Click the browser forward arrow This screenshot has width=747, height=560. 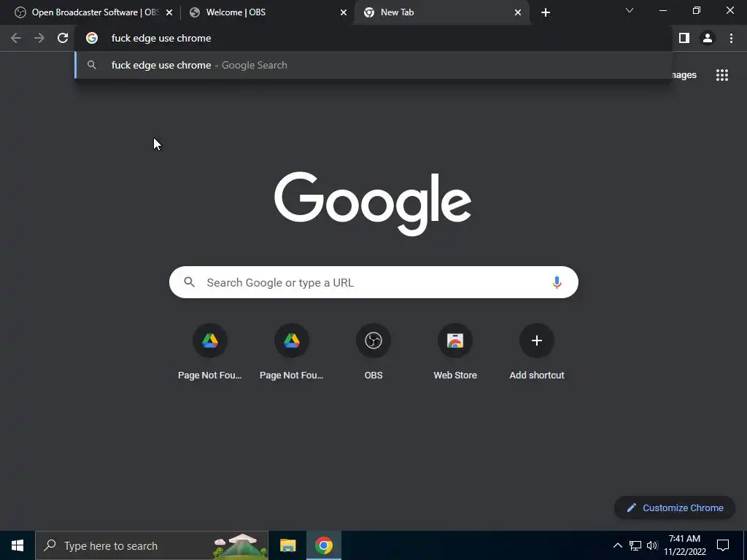[39, 38]
